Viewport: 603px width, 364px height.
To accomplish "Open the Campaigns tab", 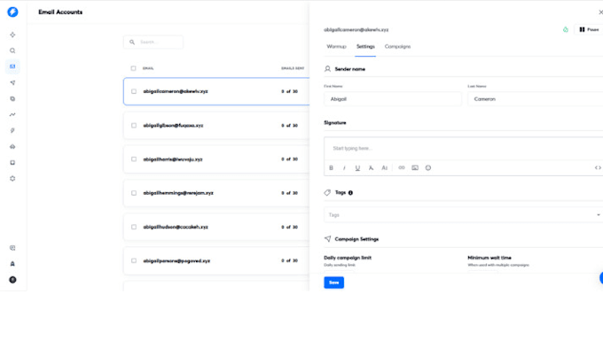I will tap(397, 46).
